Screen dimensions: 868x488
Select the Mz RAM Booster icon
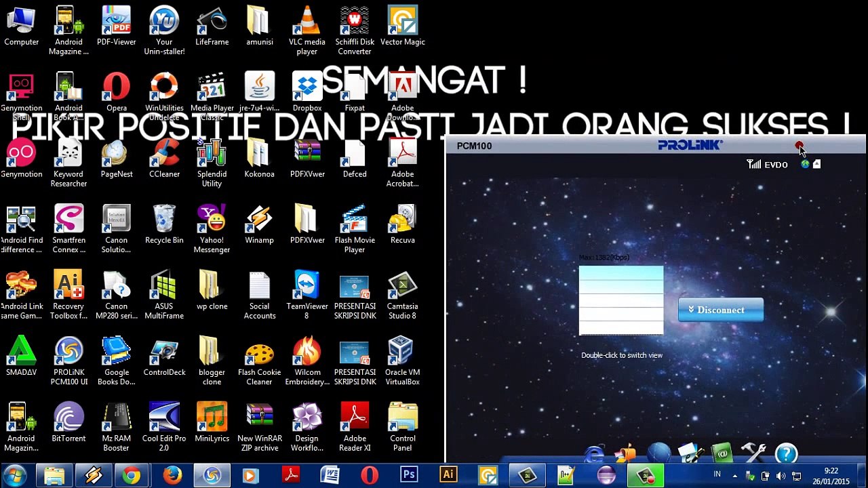pos(117,428)
